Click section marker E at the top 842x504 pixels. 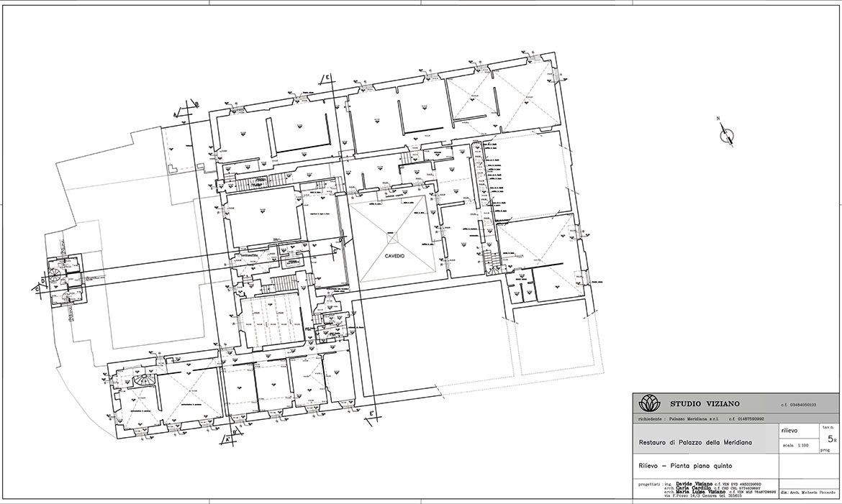(327, 78)
